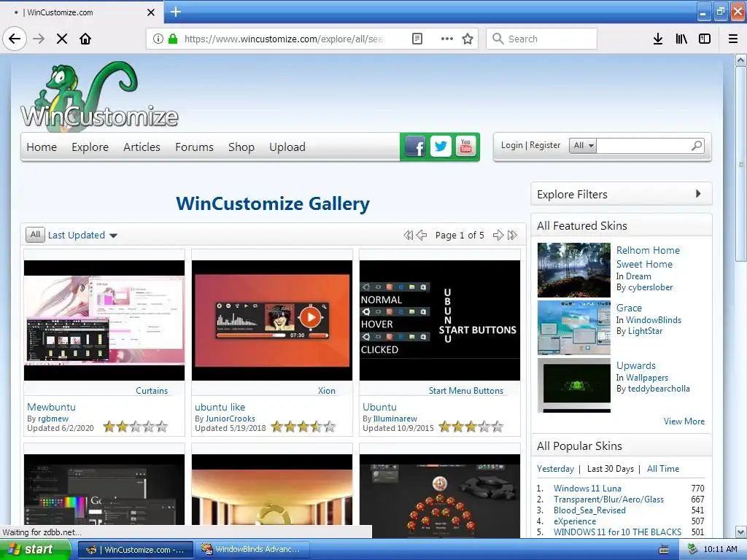Open the browser home page
This screenshot has width=747, height=560.
[x=85, y=39]
